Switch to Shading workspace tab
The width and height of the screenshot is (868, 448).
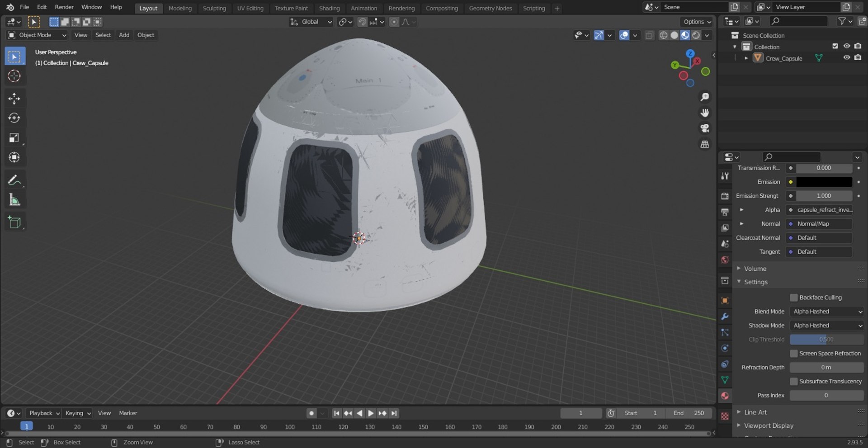coord(329,8)
